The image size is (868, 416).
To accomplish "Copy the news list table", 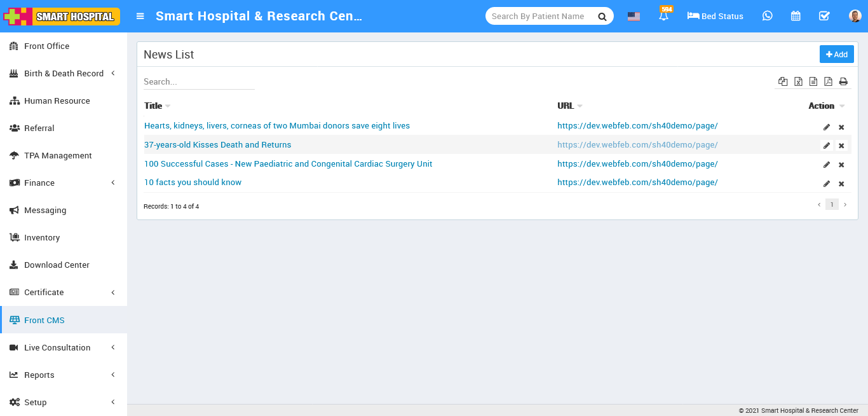I will click(783, 81).
